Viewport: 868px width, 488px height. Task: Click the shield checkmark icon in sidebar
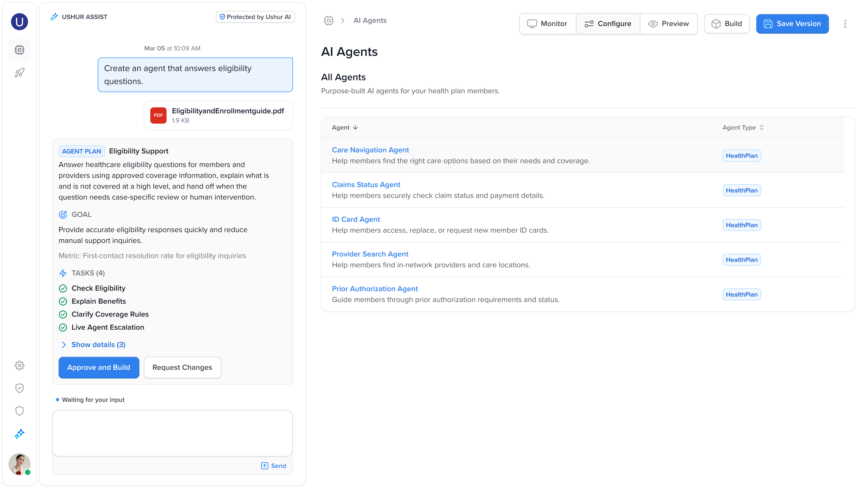pyautogui.click(x=19, y=388)
